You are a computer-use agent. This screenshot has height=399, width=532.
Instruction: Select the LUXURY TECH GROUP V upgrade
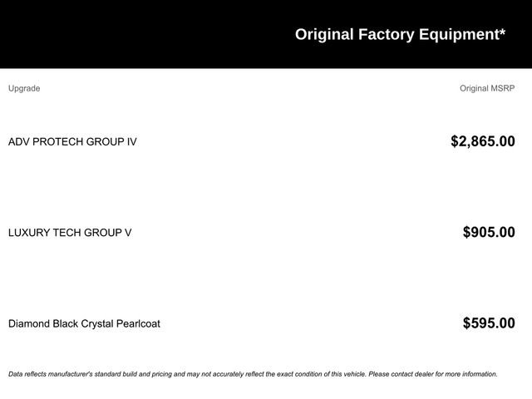coord(70,233)
